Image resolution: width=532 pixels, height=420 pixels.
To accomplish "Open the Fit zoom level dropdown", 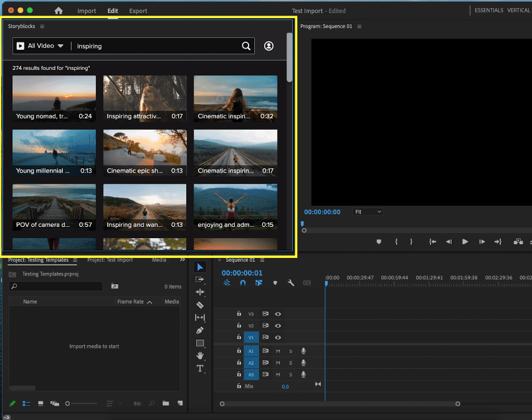I will pos(368,212).
